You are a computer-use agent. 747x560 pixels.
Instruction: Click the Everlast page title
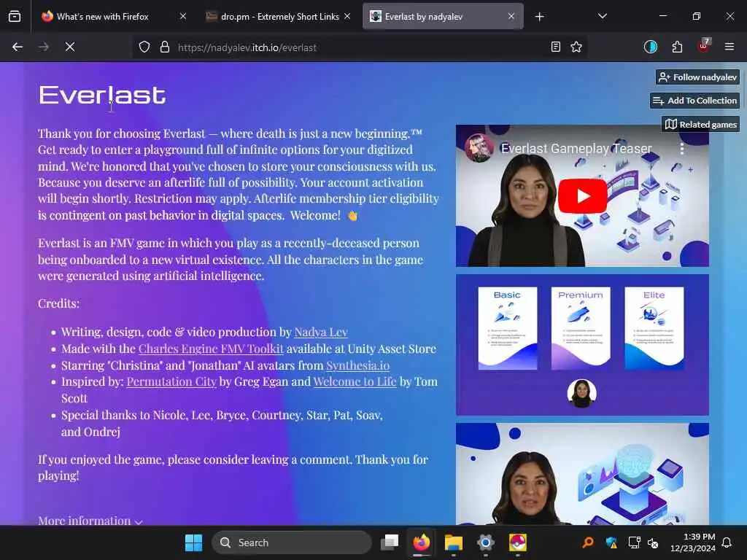[102, 95]
